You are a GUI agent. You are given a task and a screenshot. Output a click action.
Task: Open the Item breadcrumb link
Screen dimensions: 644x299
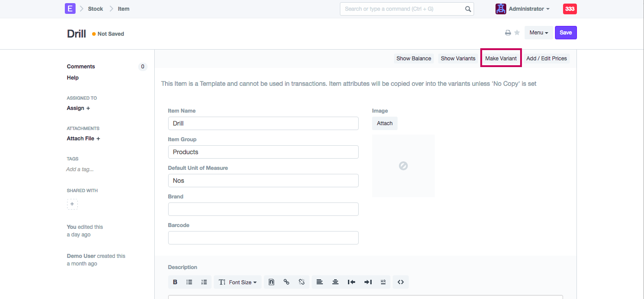point(123,9)
